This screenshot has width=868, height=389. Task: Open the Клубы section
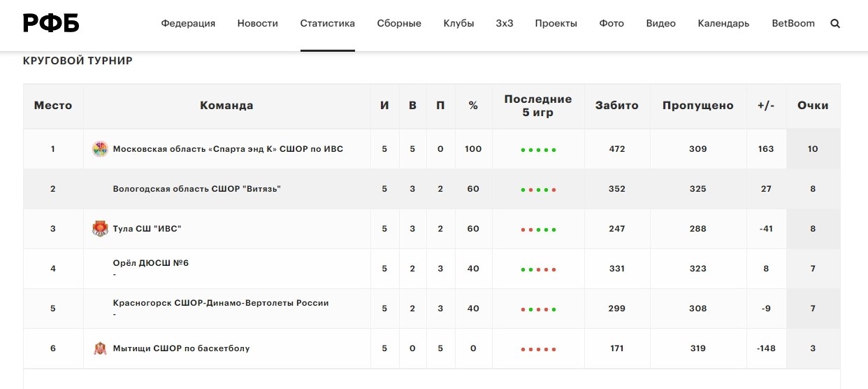459,23
